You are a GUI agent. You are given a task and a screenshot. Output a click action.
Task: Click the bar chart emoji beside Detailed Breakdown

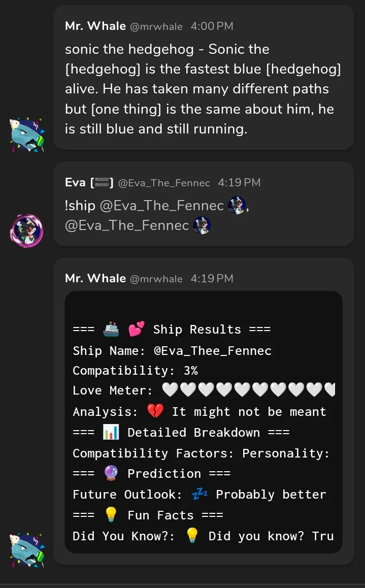pos(111,433)
